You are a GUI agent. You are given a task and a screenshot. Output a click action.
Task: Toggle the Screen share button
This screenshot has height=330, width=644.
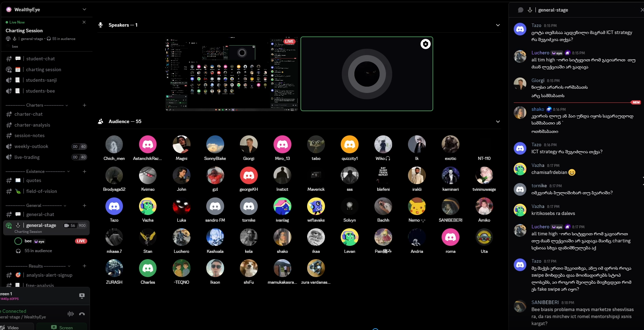(x=62, y=327)
